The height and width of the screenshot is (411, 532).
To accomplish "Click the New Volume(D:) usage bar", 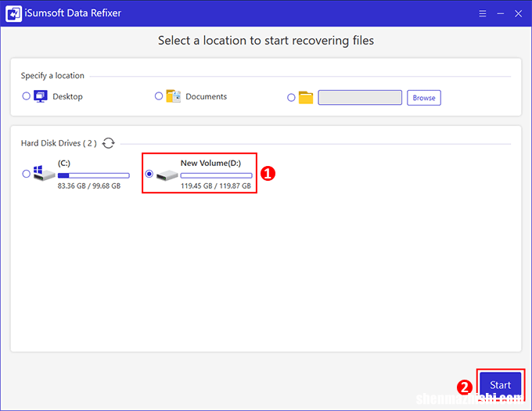I will pos(216,175).
